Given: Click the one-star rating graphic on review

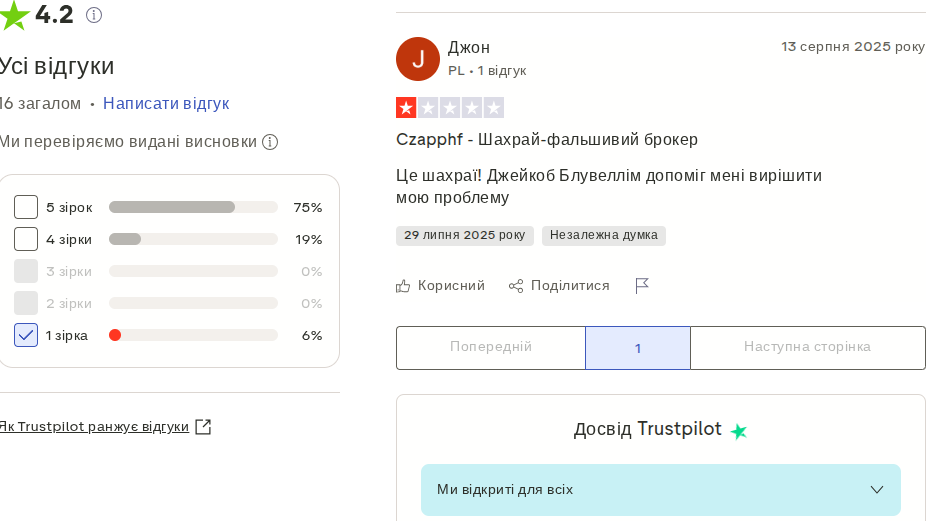Looking at the screenshot, I should [x=450, y=108].
